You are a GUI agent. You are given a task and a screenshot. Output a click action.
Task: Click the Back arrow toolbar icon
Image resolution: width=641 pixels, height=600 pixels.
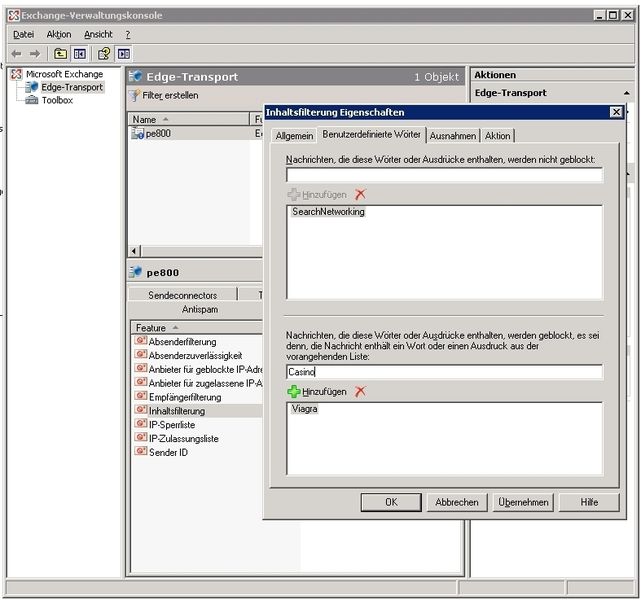pyautogui.click(x=16, y=54)
